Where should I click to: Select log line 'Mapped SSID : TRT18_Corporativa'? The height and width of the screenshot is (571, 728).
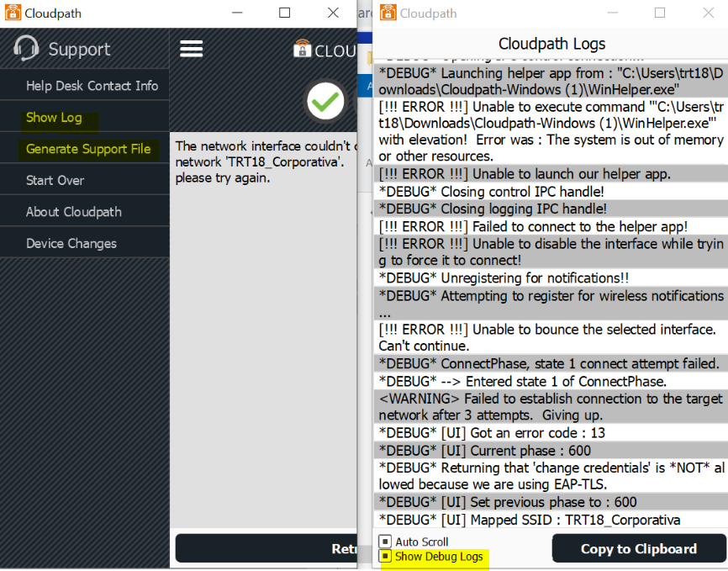550,520
